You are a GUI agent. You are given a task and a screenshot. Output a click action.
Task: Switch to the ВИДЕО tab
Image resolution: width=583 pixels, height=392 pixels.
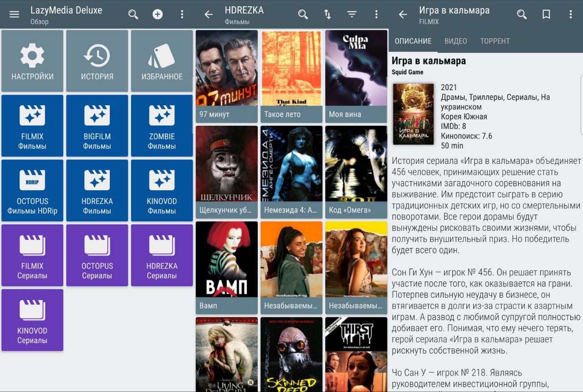(x=456, y=41)
